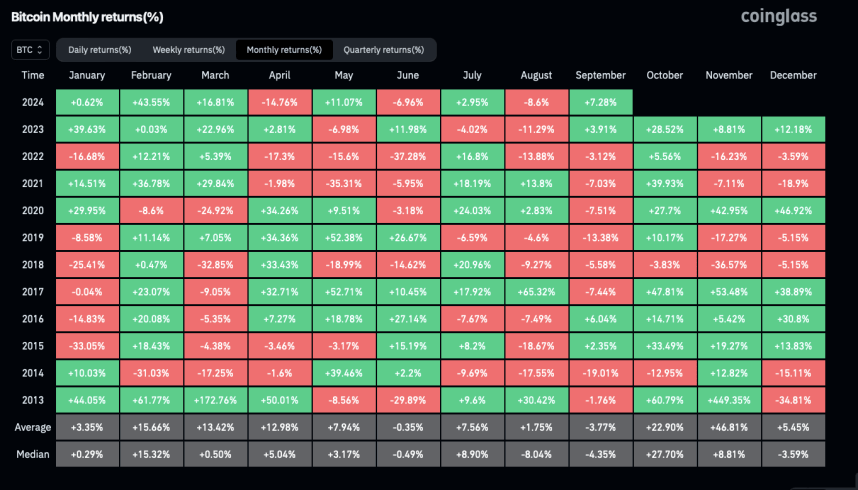
Task: Click the December column header
Action: [x=794, y=75]
